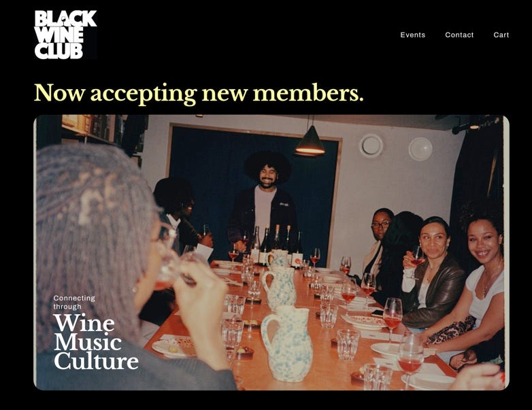Click the left round wall vent
The image size is (532, 410).
(371, 146)
